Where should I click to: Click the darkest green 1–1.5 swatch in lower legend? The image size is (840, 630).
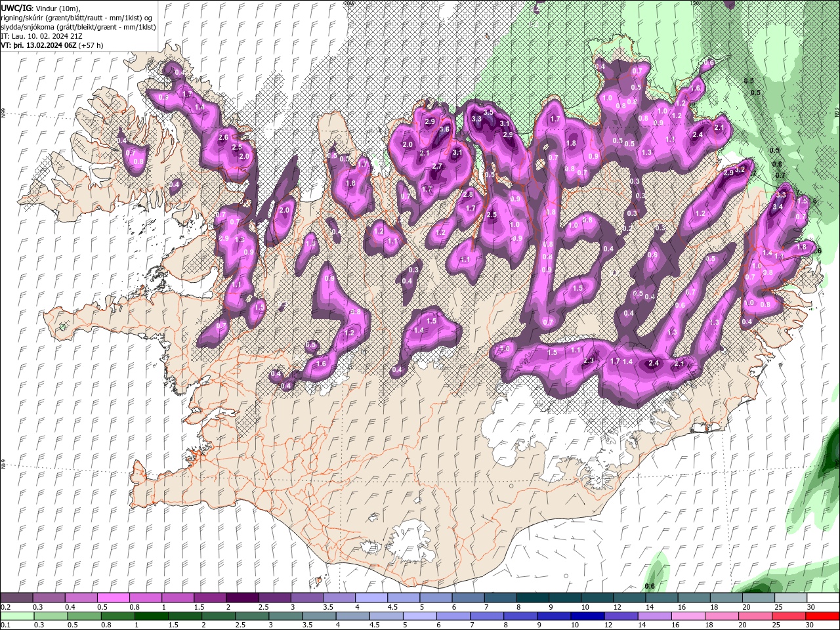pos(151,616)
